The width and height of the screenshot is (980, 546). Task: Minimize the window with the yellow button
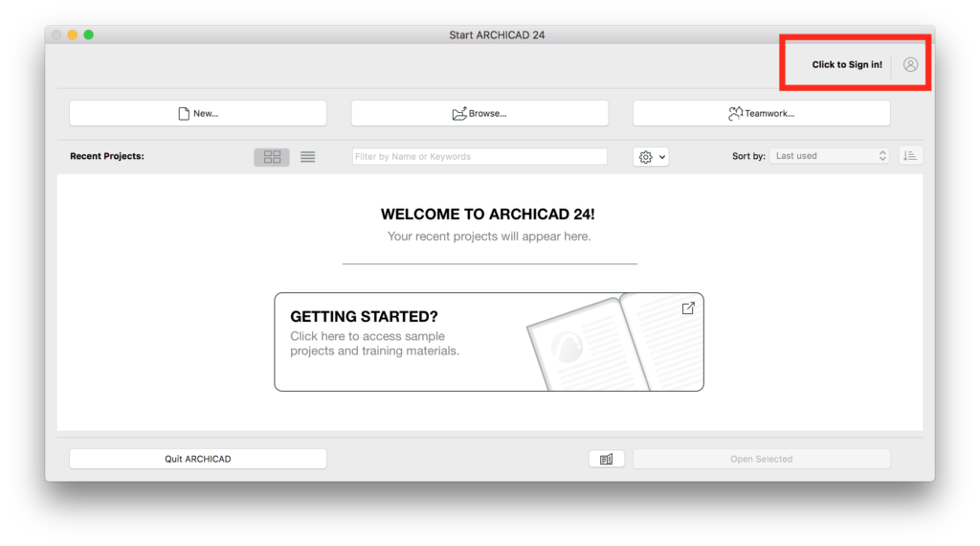(x=73, y=35)
